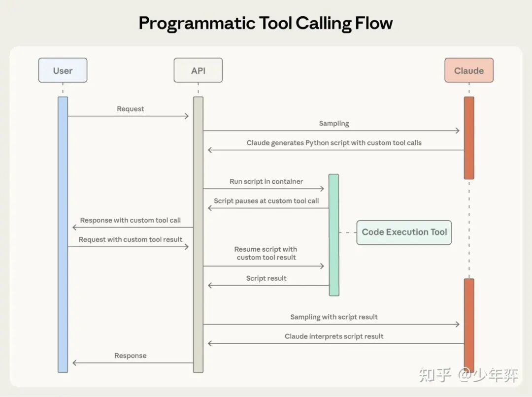Click the Request with custom tool result label
This screenshot has height=397, width=532.
(x=131, y=239)
